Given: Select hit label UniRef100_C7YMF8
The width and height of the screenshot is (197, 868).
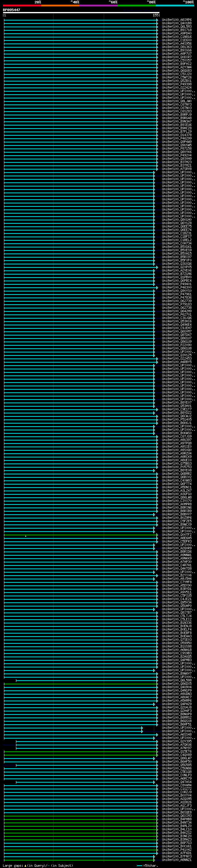Looking at the screenshot, I should [176, 582].
